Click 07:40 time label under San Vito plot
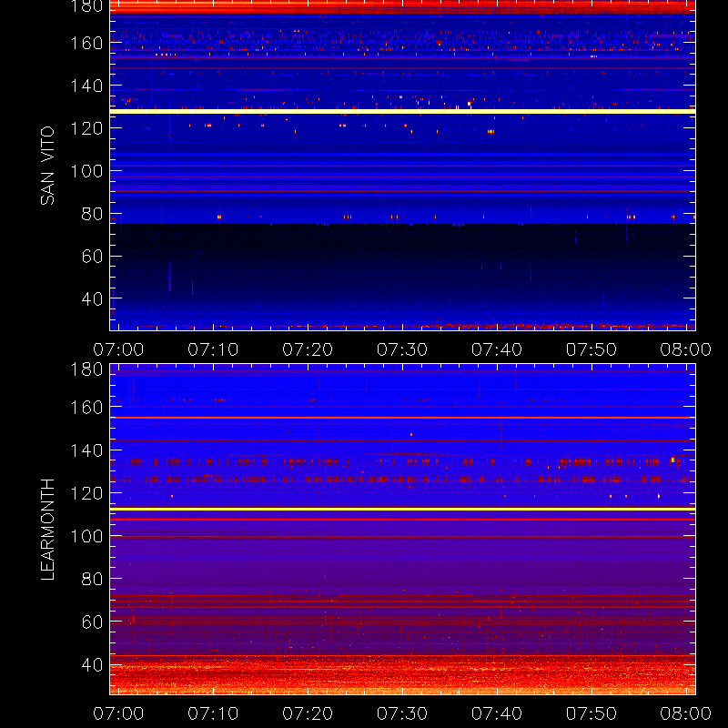728x728 pixels. coord(497,349)
